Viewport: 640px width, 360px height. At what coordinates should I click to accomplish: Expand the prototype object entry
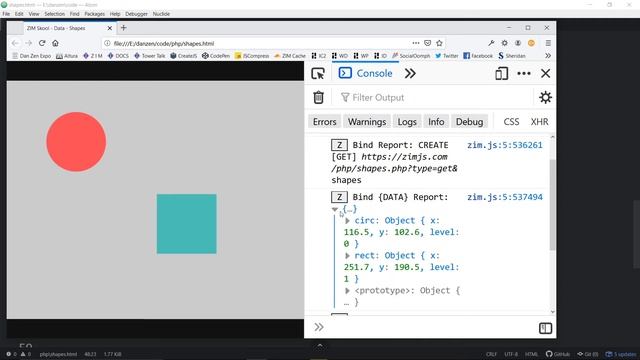tap(347, 291)
